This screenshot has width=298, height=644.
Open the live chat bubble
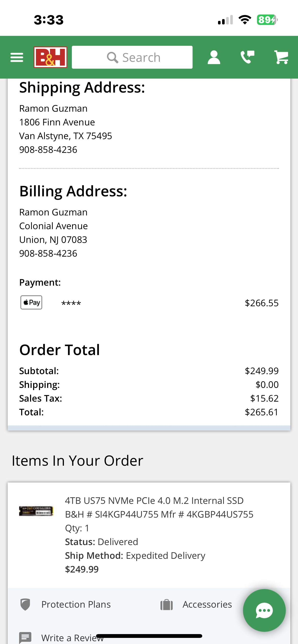264,610
